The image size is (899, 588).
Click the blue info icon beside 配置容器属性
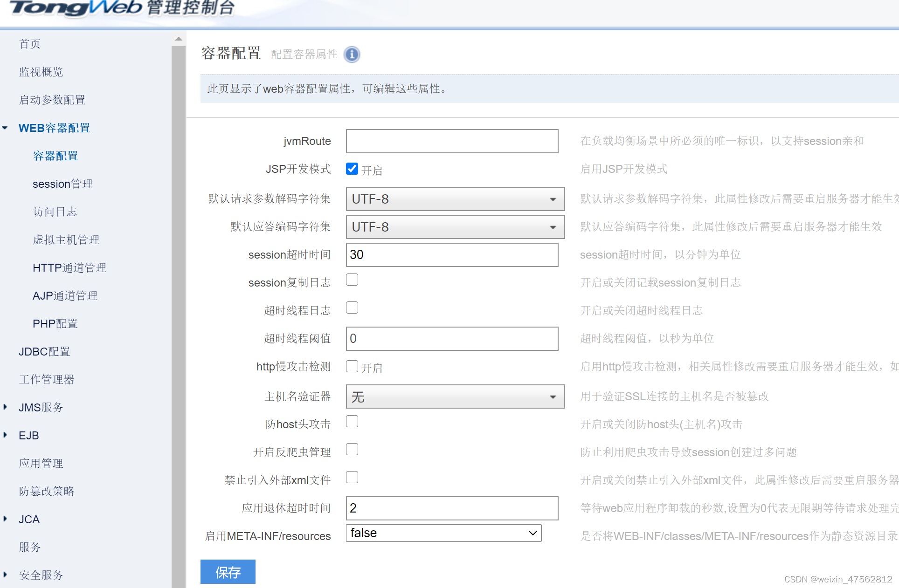(x=352, y=55)
